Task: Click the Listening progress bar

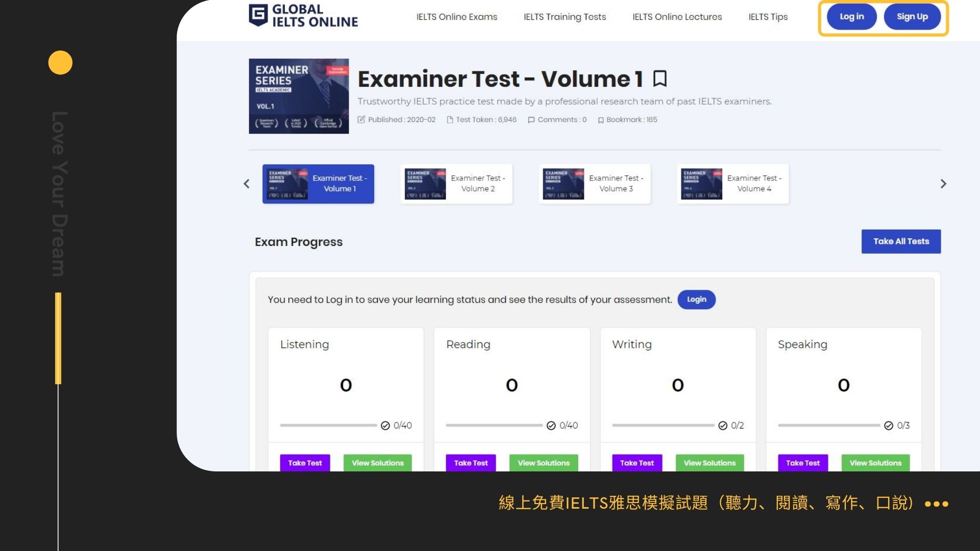Action: (328, 425)
